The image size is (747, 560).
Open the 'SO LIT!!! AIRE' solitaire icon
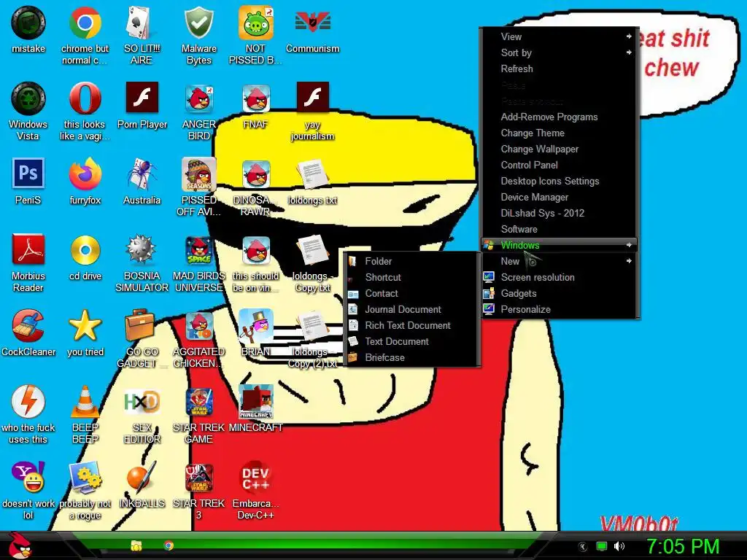click(x=142, y=23)
